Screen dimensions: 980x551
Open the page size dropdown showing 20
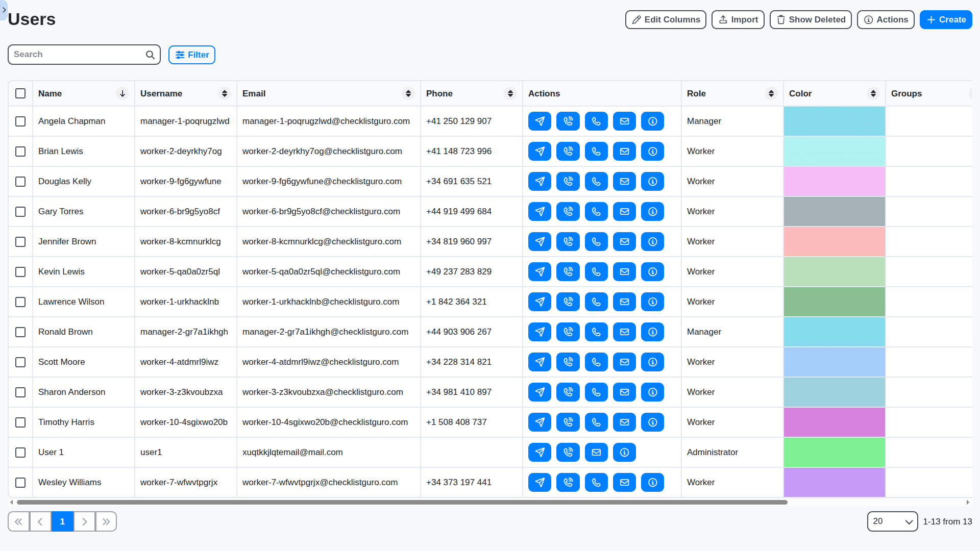coord(892,521)
